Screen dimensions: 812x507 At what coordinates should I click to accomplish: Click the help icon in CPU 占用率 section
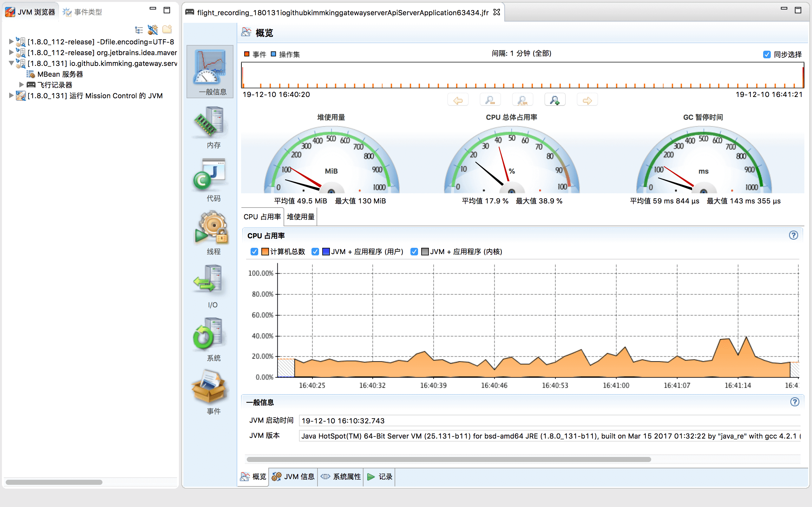click(793, 235)
